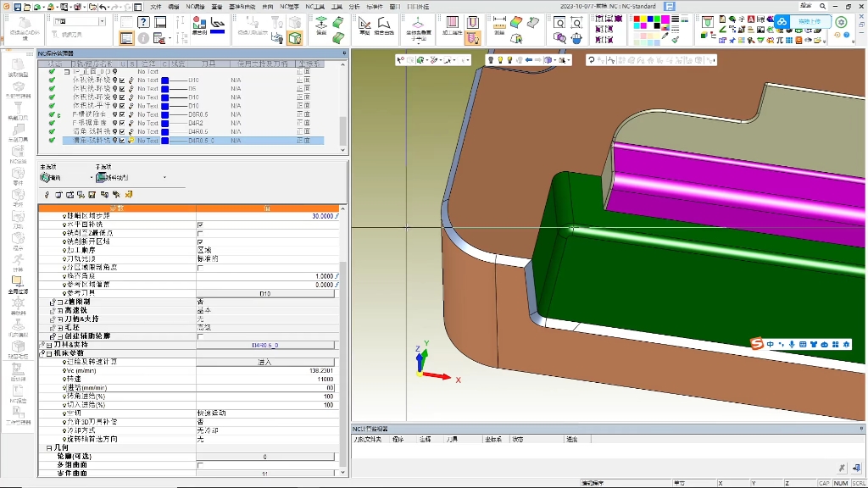
Task: Open the 子选项 残料铣削 dropdown
Action: tap(164, 178)
